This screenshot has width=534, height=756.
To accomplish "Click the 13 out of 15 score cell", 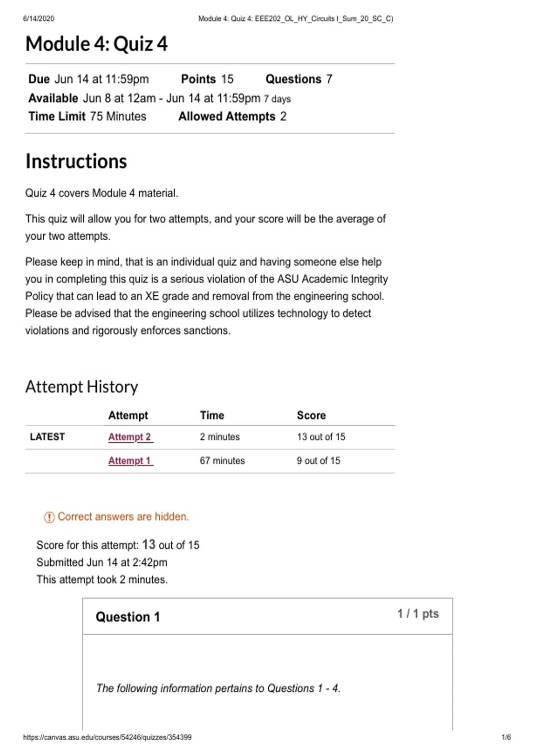I will tap(321, 437).
